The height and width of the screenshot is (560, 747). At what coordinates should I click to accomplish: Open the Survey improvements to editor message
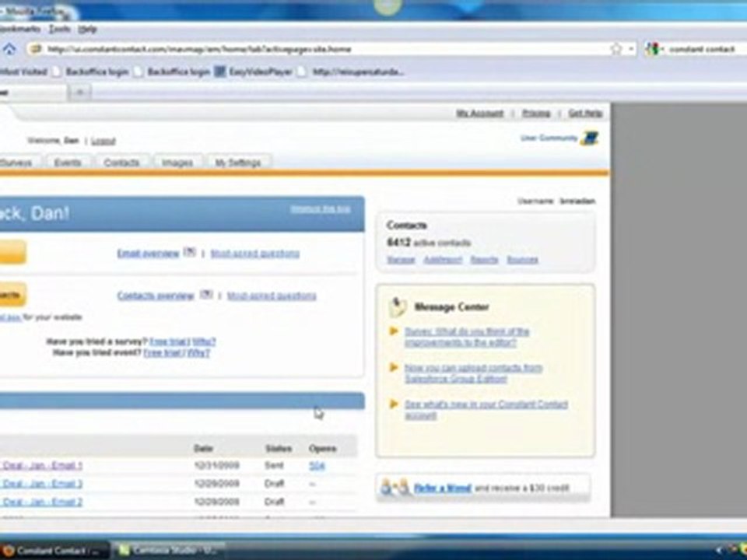tap(467, 337)
